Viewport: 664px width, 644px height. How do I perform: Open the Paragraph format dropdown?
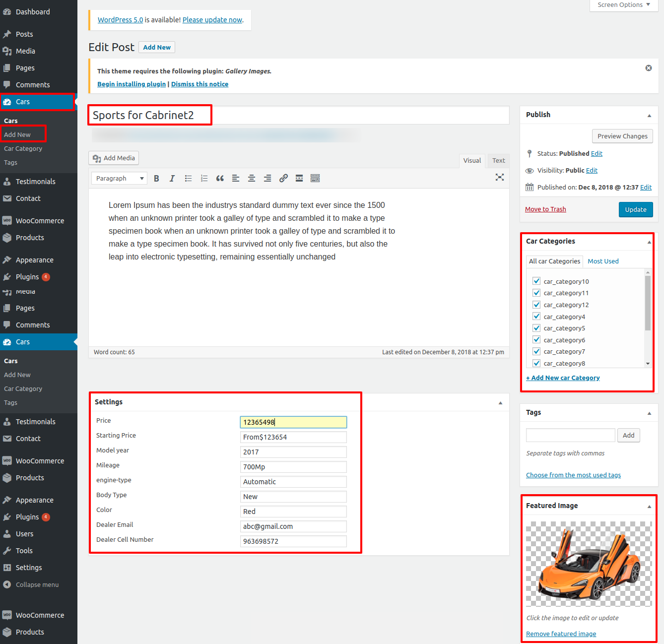(119, 179)
